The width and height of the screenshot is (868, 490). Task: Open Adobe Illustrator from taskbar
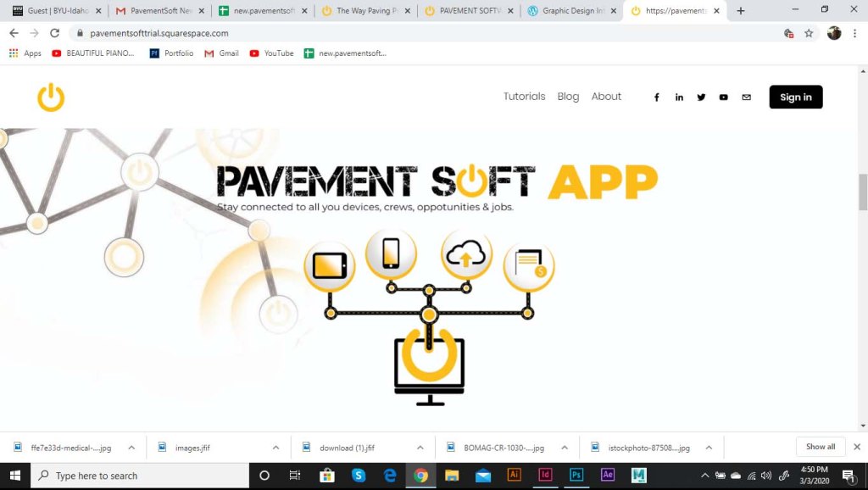point(514,476)
